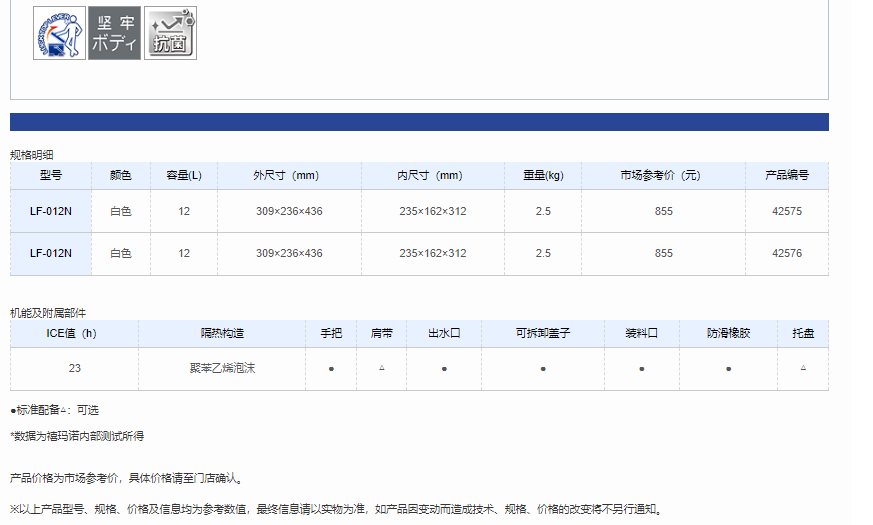Click the 防滑橡胶 column header
This screenshot has width=873, height=525.
(728, 333)
